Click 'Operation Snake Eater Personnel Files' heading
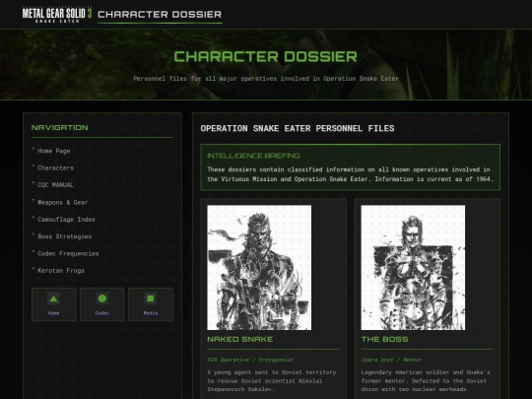This screenshot has width=532, height=399. click(x=298, y=128)
